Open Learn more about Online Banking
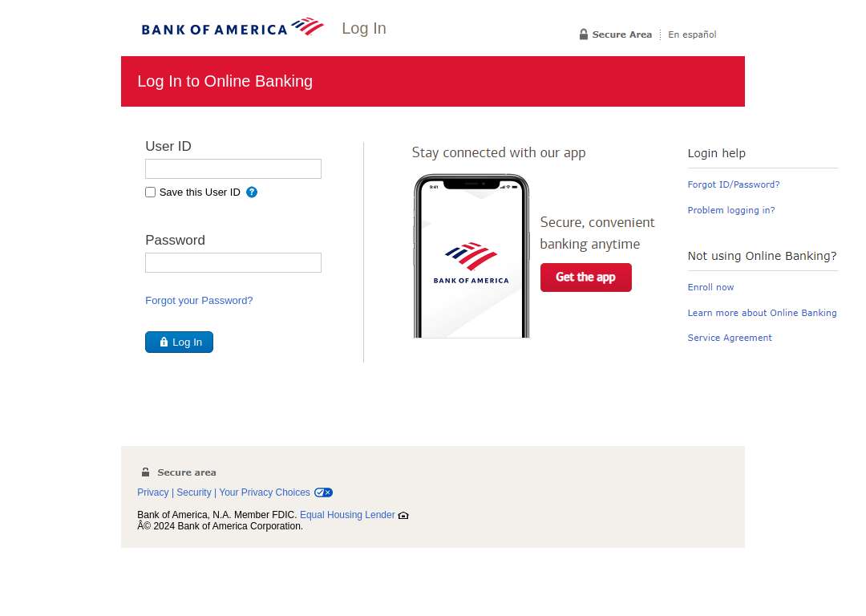The image size is (866, 616). (763, 313)
